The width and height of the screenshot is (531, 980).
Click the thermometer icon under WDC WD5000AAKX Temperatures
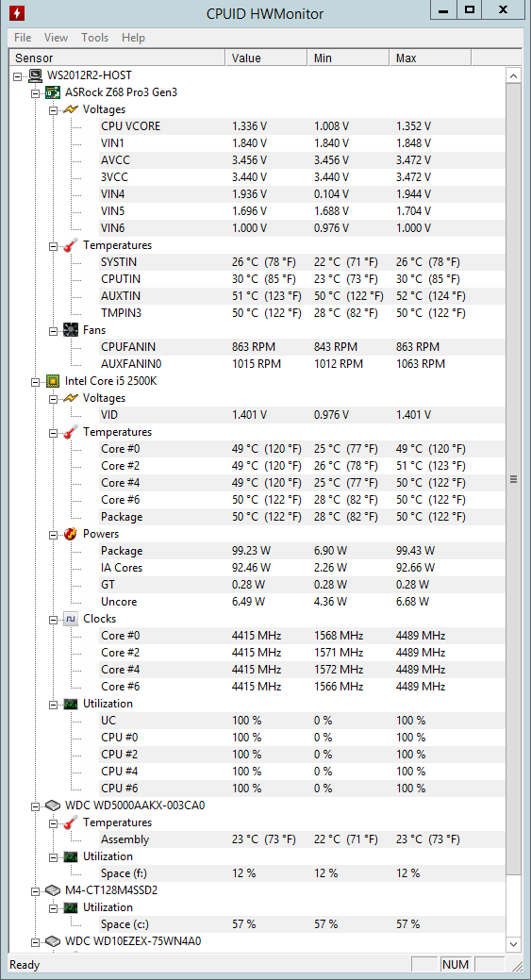(71, 822)
